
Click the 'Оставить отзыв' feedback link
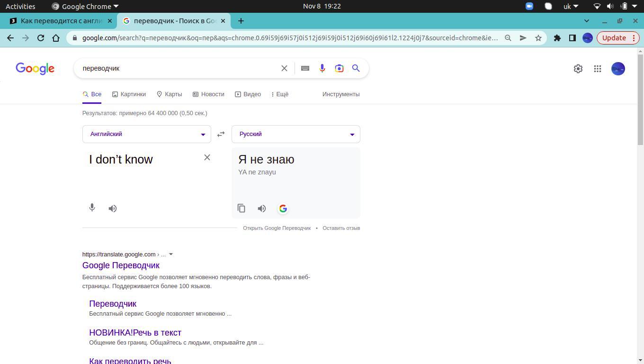(341, 228)
